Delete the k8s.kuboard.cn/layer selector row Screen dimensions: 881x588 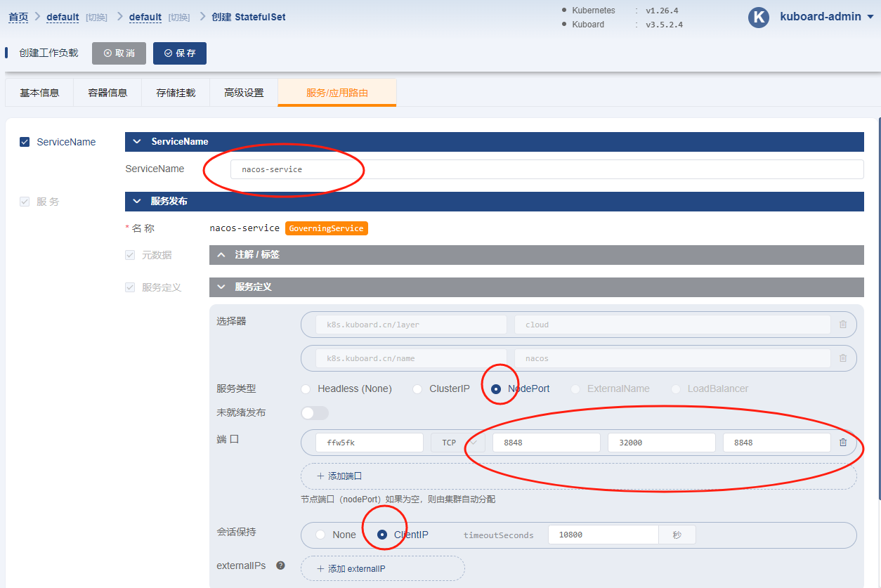tap(843, 325)
